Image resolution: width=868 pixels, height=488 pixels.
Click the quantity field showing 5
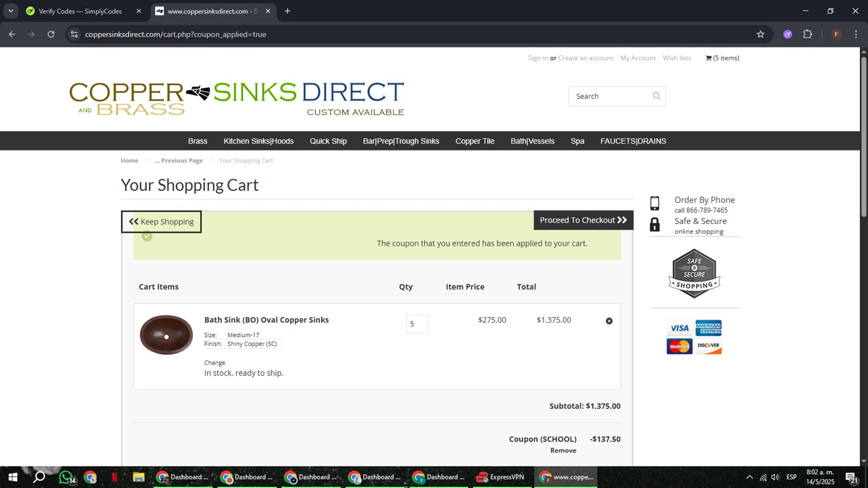click(417, 324)
